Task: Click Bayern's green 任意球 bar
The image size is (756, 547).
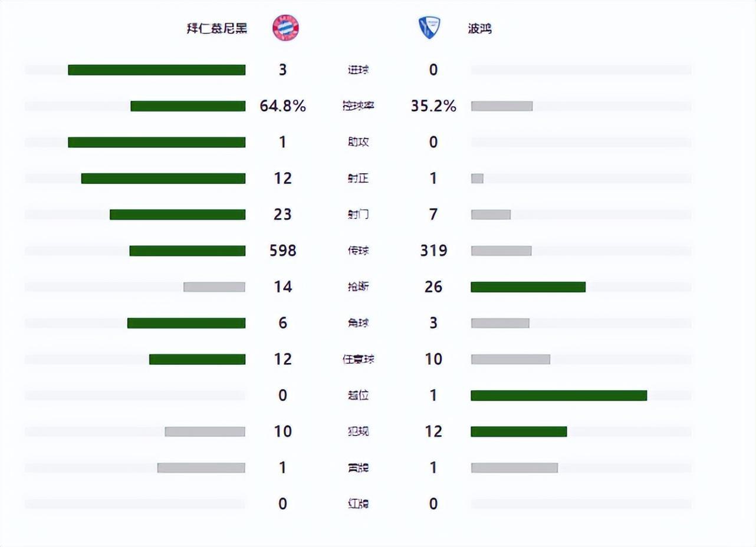Action: 197,360
